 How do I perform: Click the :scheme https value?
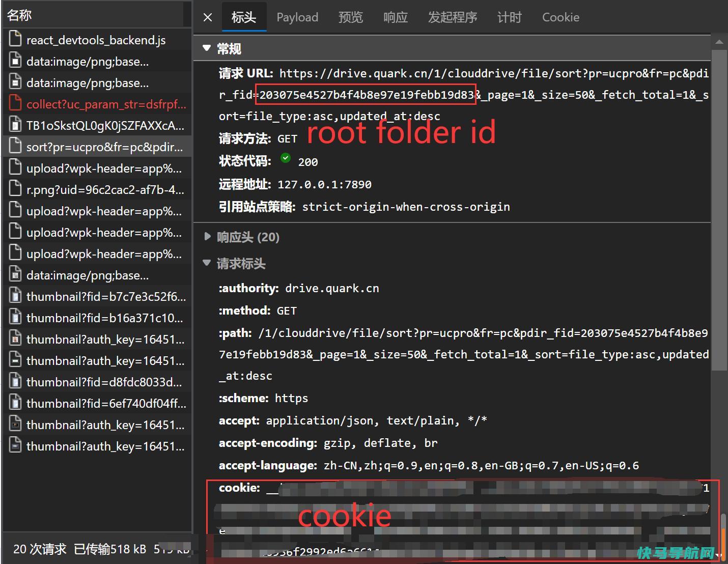(x=291, y=398)
